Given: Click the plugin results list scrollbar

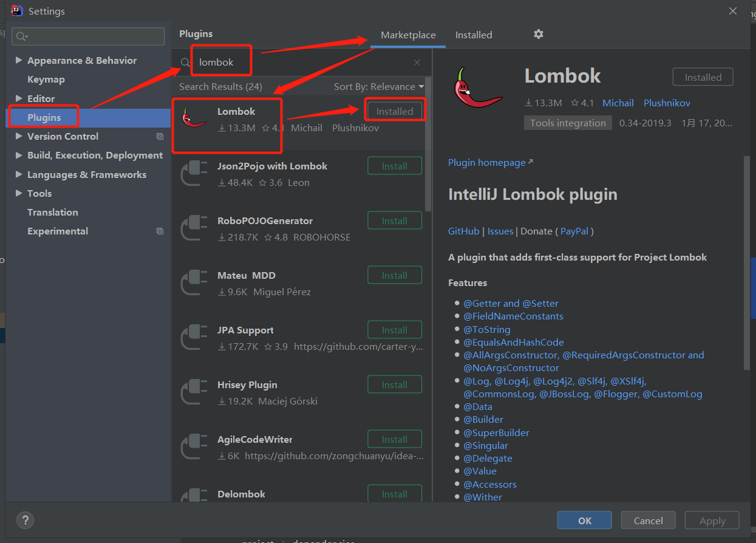Looking at the screenshot, I should (x=429, y=145).
